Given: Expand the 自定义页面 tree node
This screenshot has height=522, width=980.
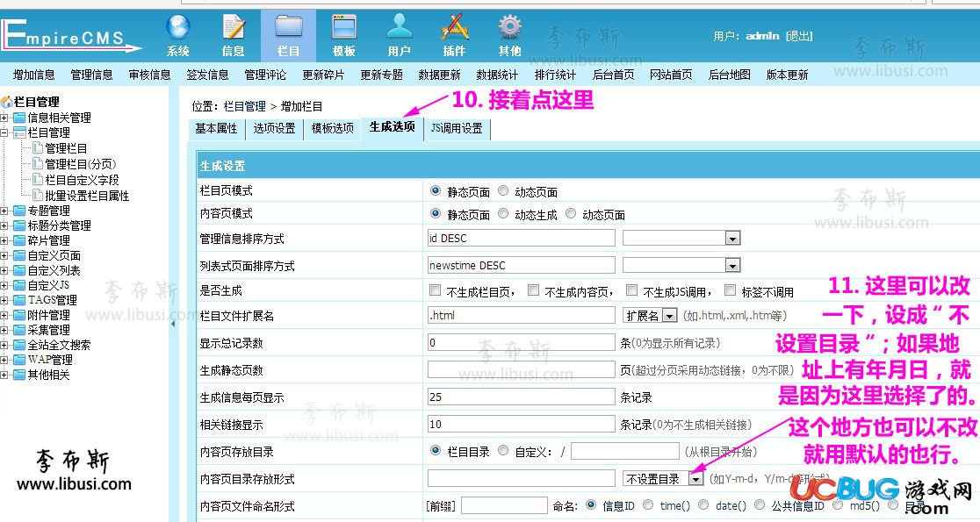Looking at the screenshot, I should click(4, 256).
